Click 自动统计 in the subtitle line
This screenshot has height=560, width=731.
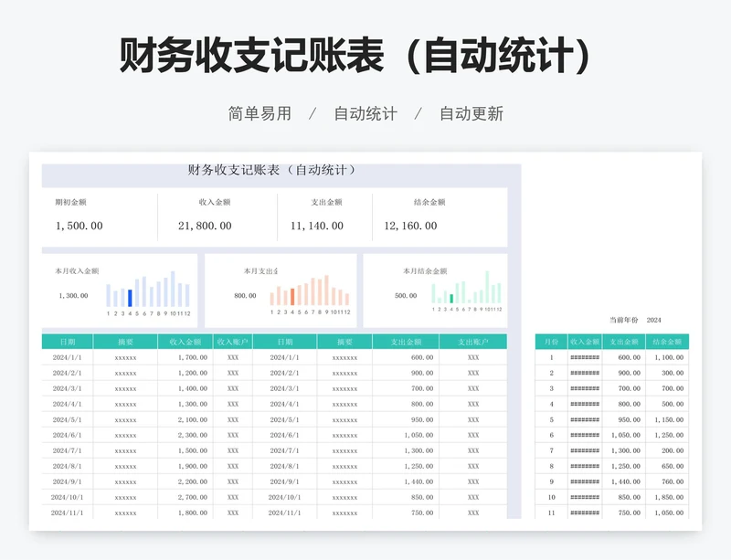coord(365,114)
